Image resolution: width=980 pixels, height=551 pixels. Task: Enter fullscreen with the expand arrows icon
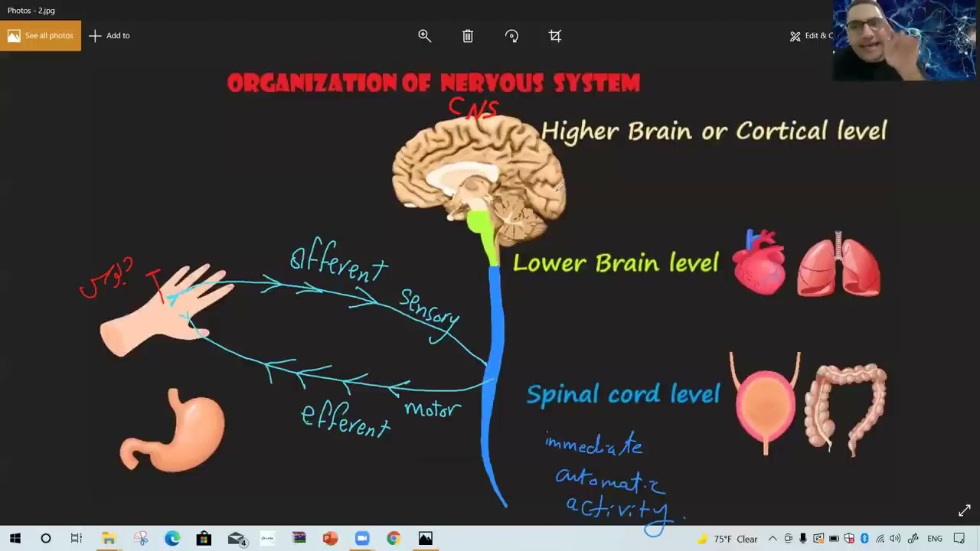pyautogui.click(x=964, y=510)
